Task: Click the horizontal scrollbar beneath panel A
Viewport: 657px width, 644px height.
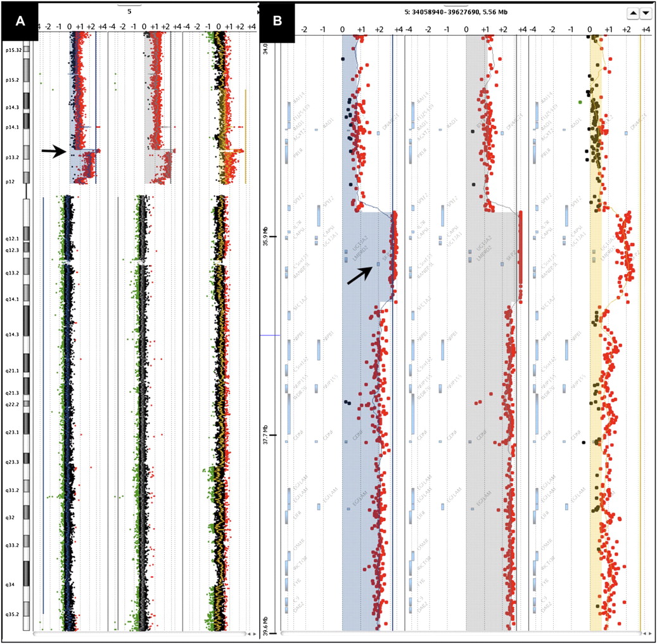Action: [x=139, y=633]
